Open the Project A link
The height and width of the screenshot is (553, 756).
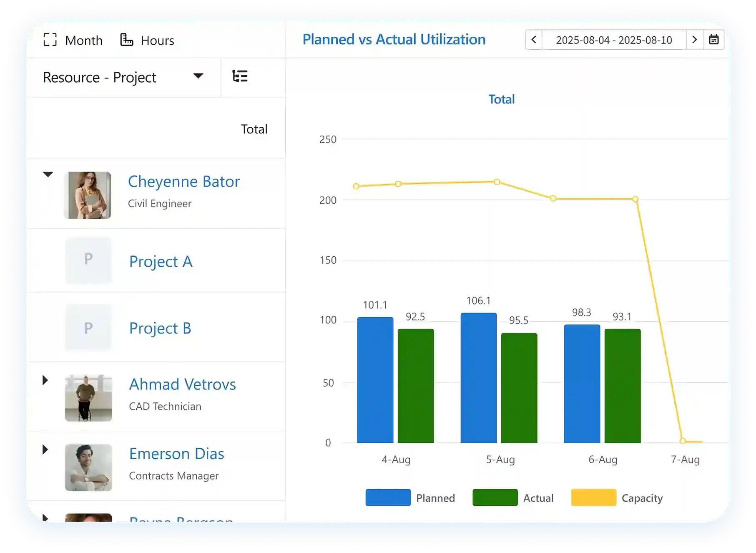[x=161, y=262]
